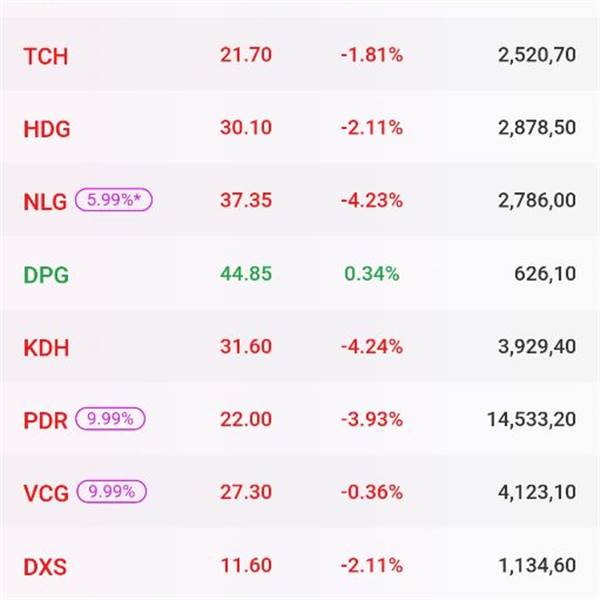Select the DPG price 44.85

(x=245, y=274)
